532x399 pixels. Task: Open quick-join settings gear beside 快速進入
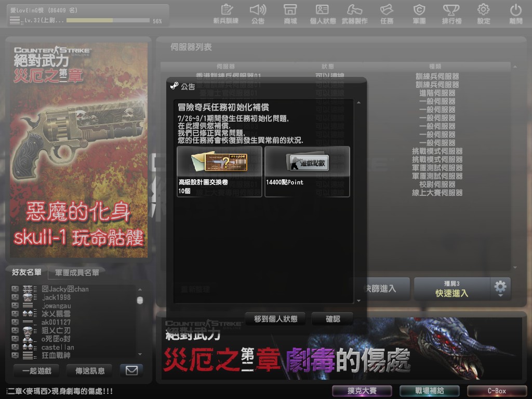500,288
